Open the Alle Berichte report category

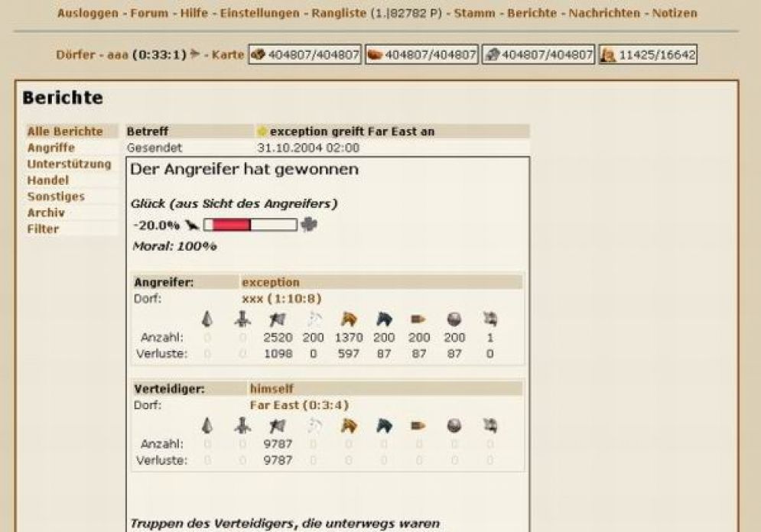pyautogui.click(x=65, y=131)
